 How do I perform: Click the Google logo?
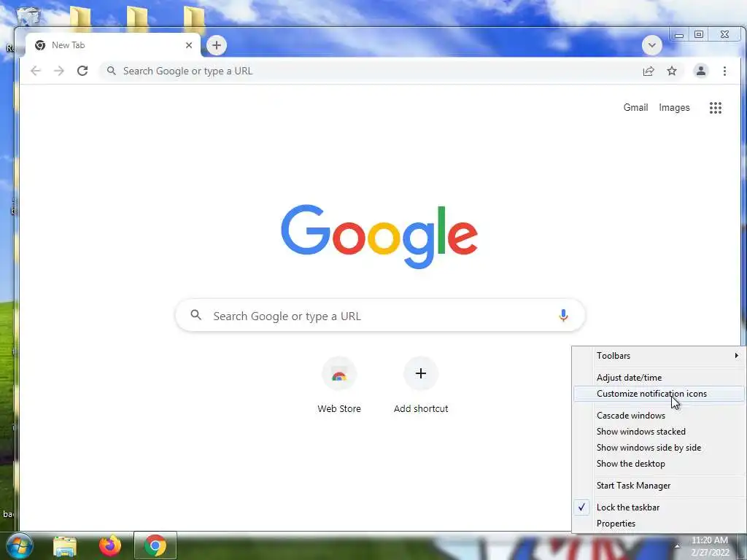pyautogui.click(x=379, y=237)
